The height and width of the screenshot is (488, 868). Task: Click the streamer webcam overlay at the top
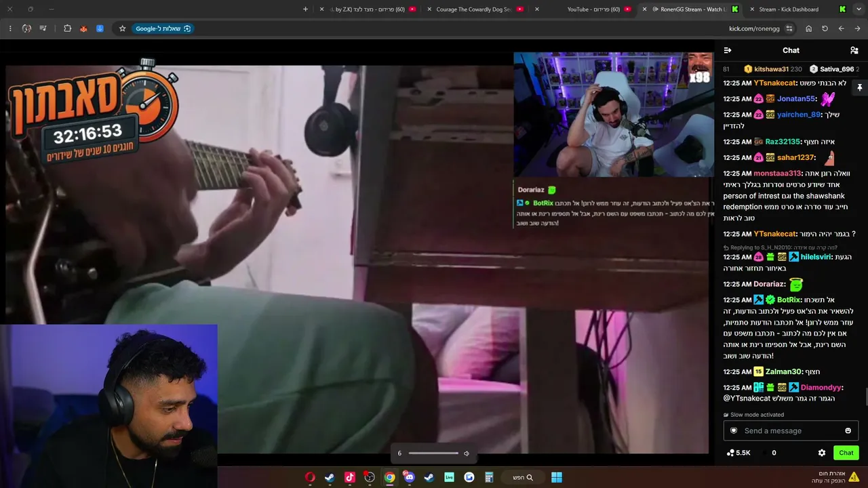coord(614,115)
